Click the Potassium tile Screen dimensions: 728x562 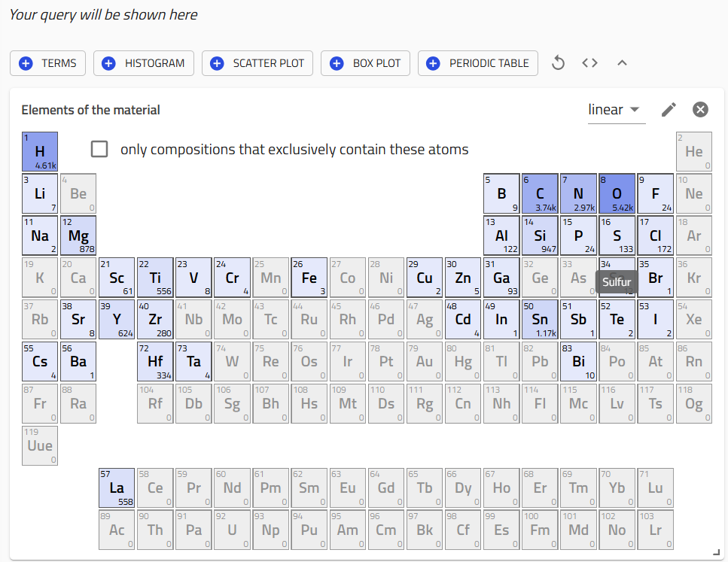(x=40, y=278)
